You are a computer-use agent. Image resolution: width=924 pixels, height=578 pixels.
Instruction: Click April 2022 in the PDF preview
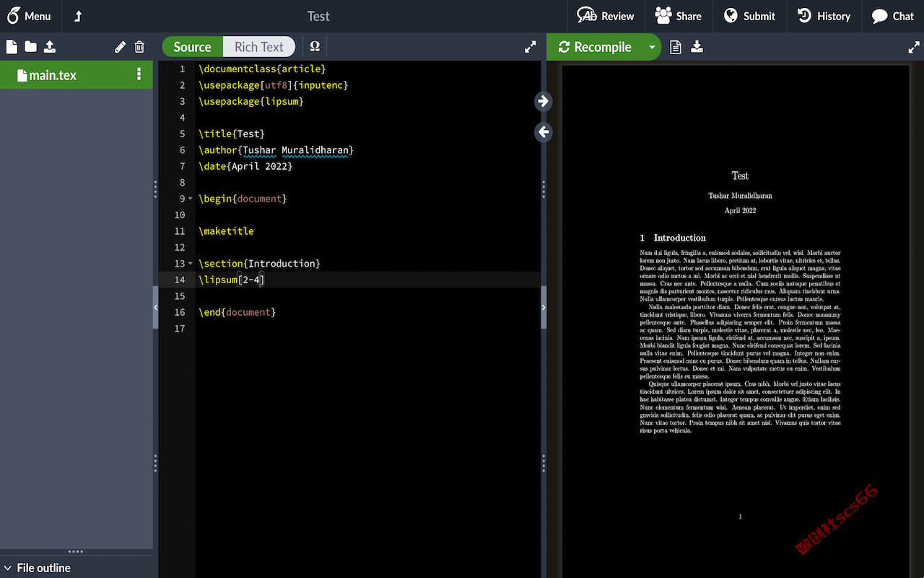click(x=740, y=211)
